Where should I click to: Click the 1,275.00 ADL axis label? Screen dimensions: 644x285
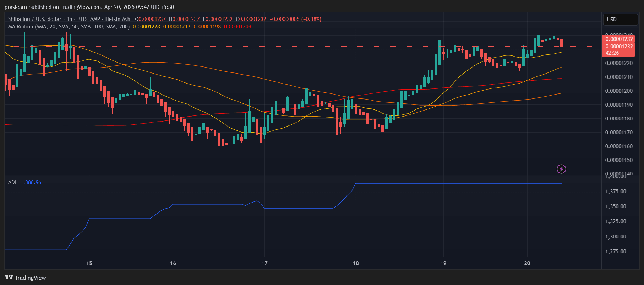coord(616,252)
